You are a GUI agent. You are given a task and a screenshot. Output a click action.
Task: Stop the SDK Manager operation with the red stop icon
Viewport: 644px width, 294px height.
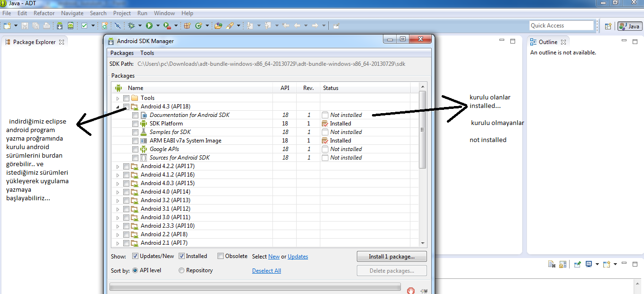click(411, 291)
